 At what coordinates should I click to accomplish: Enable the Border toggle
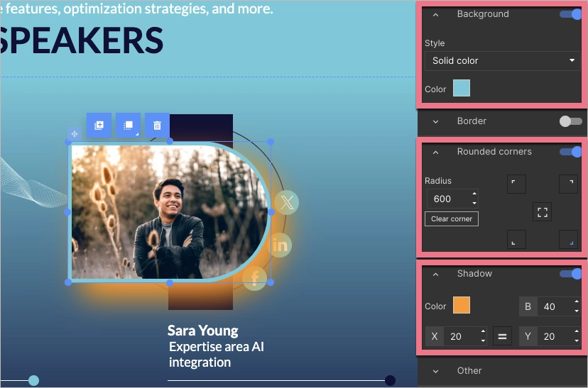tap(570, 121)
